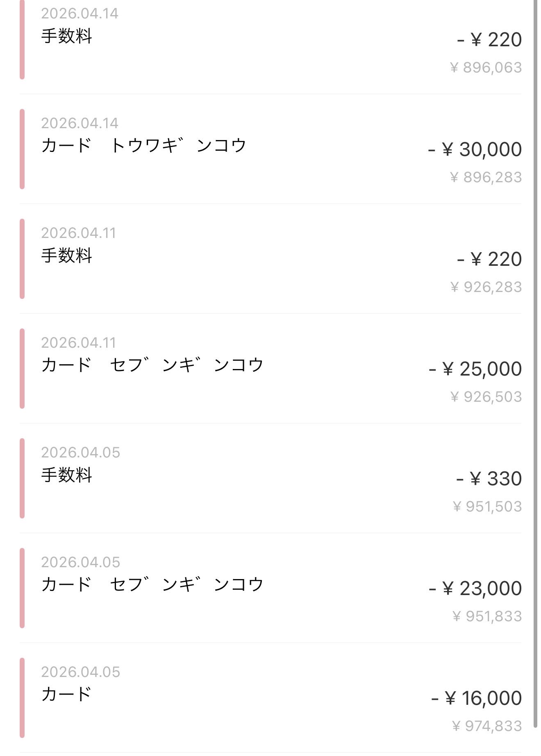The height and width of the screenshot is (756, 541).
Task: Select the - ¥ 30,000 withdrawal amount
Action: tap(475, 149)
